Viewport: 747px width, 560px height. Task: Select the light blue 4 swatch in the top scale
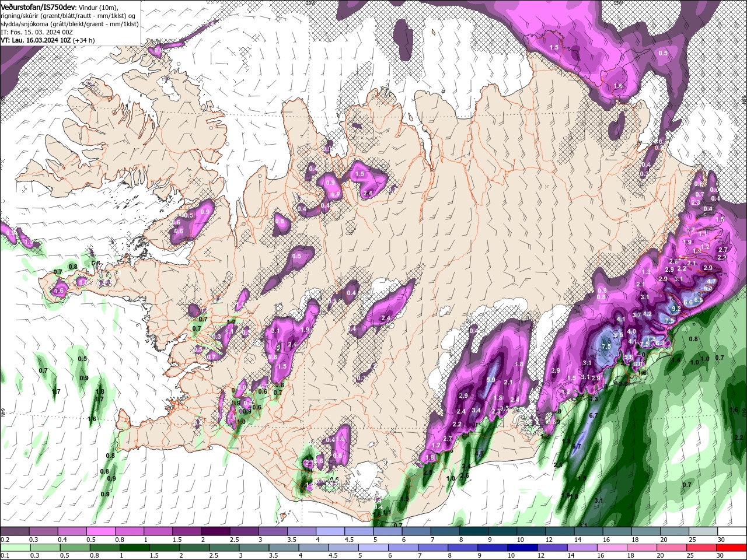[330, 531]
